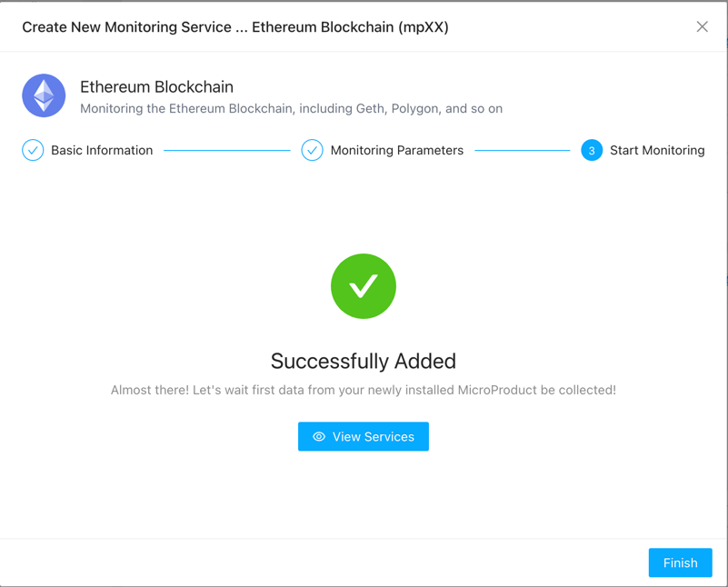Viewport: 728px width, 587px height.
Task: Select the Monitoring Parameters step label
Action: pyautogui.click(x=396, y=151)
